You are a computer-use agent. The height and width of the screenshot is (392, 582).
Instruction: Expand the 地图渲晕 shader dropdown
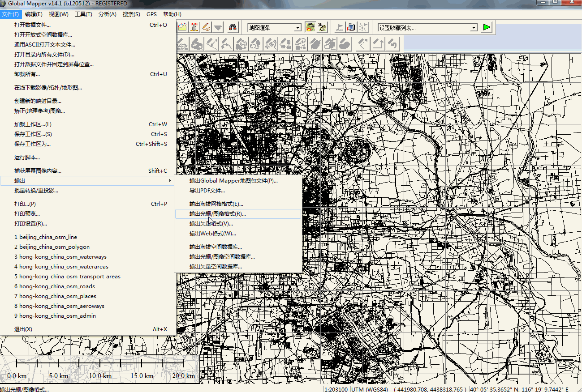(x=297, y=28)
